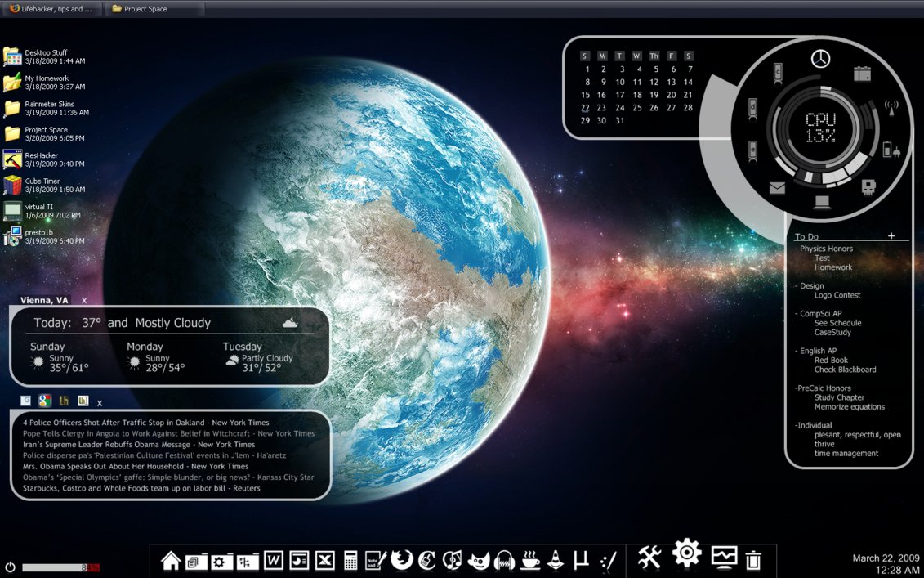Click the level bar beside power icon
Viewport: 924px width, 578px height.
click(60, 567)
